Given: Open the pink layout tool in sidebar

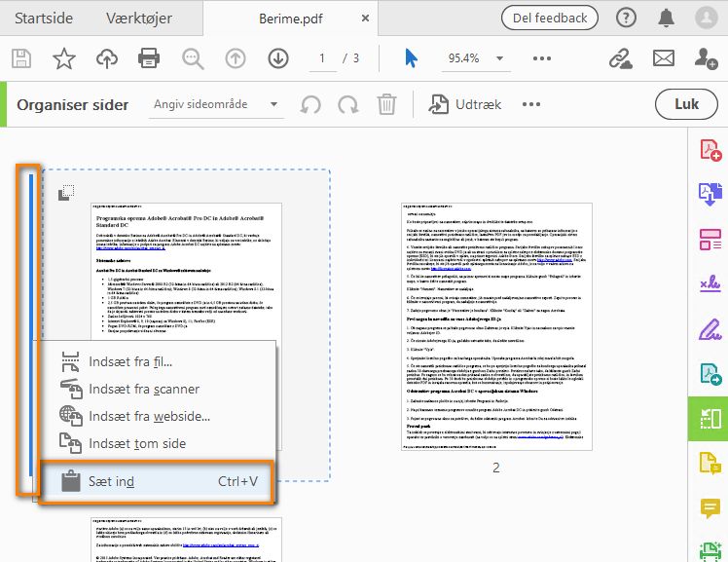Looking at the screenshot, I should (710, 239).
